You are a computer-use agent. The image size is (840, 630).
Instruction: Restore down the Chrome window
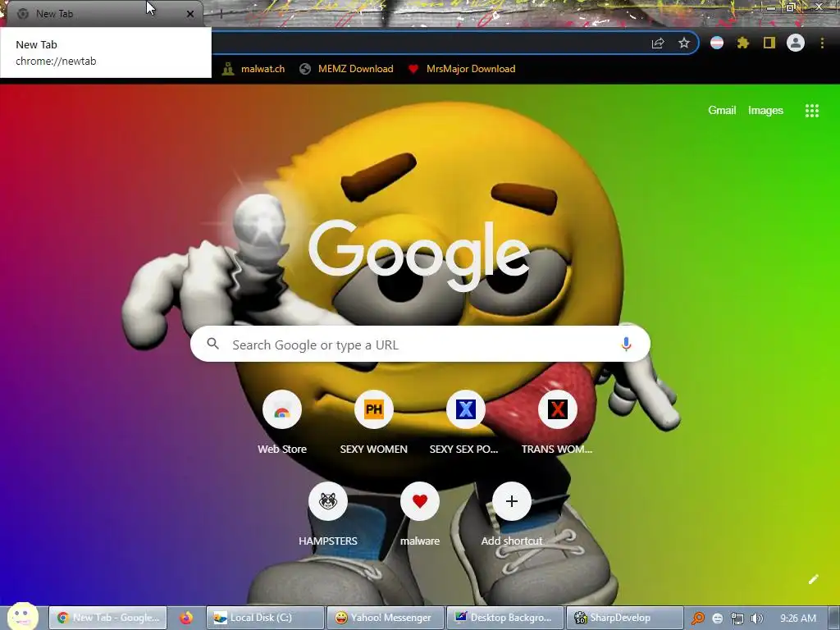pos(790,7)
